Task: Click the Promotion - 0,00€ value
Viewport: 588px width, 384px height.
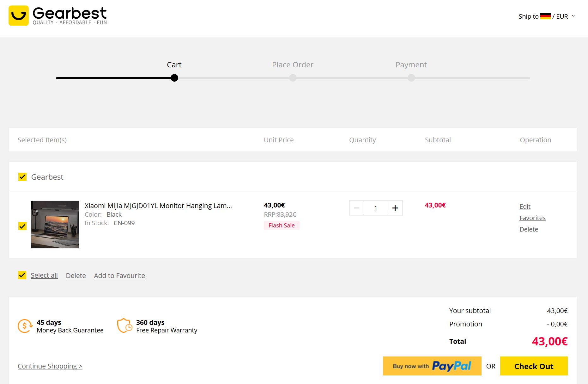Action: click(557, 324)
